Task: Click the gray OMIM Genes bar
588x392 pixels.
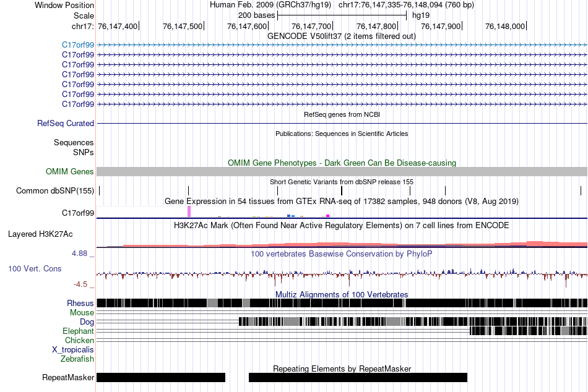Action: point(342,172)
